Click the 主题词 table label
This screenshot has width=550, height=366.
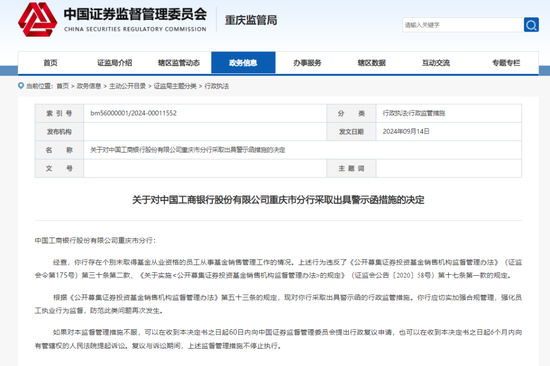pyautogui.click(x=351, y=168)
